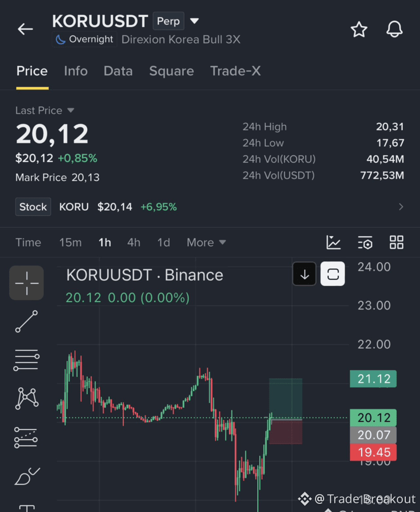Image resolution: width=420 pixels, height=512 pixels.
Task: Click the KORUUSDT · Binance chart title
Action: click(145, 275)
